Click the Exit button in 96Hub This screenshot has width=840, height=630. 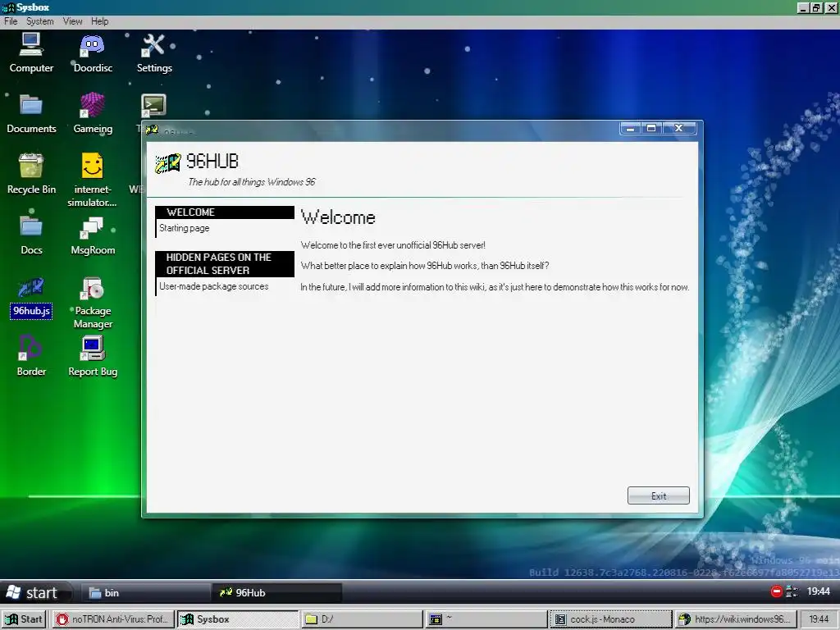pyautogui.click(x=659, y=495)
